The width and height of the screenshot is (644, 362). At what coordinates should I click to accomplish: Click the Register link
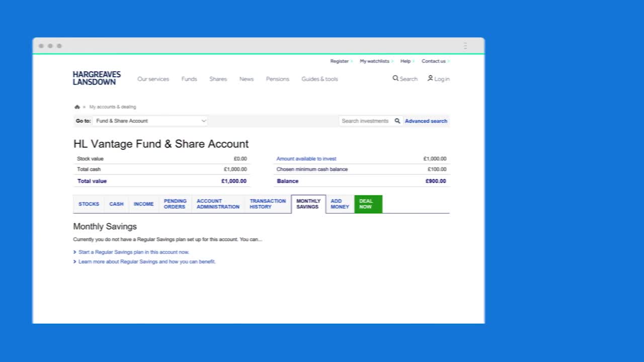339,61
